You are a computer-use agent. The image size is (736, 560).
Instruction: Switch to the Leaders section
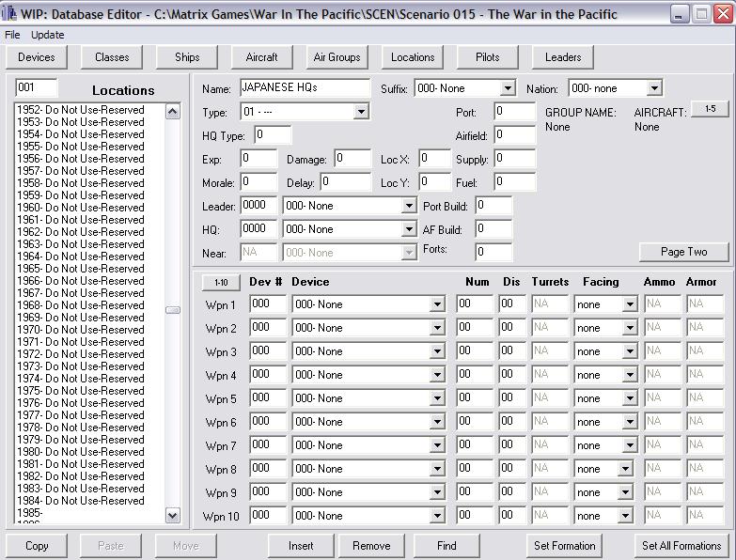click(x=563, y=57)
